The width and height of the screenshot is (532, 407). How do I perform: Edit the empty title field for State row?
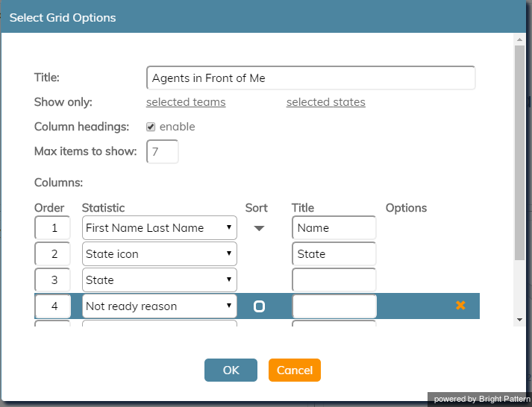[334, 280]
